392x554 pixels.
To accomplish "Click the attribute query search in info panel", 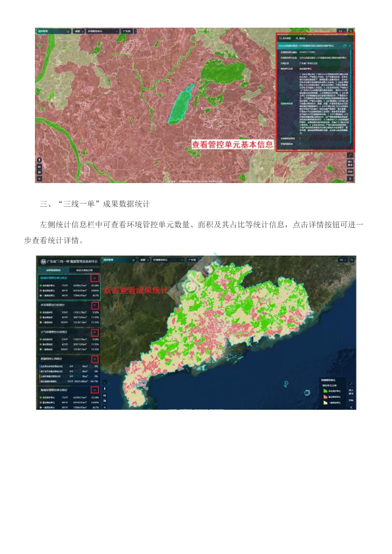I will click(285, 38).
